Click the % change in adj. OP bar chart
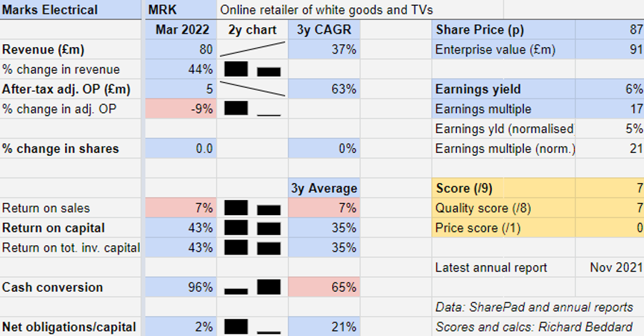 pos(252,109)
